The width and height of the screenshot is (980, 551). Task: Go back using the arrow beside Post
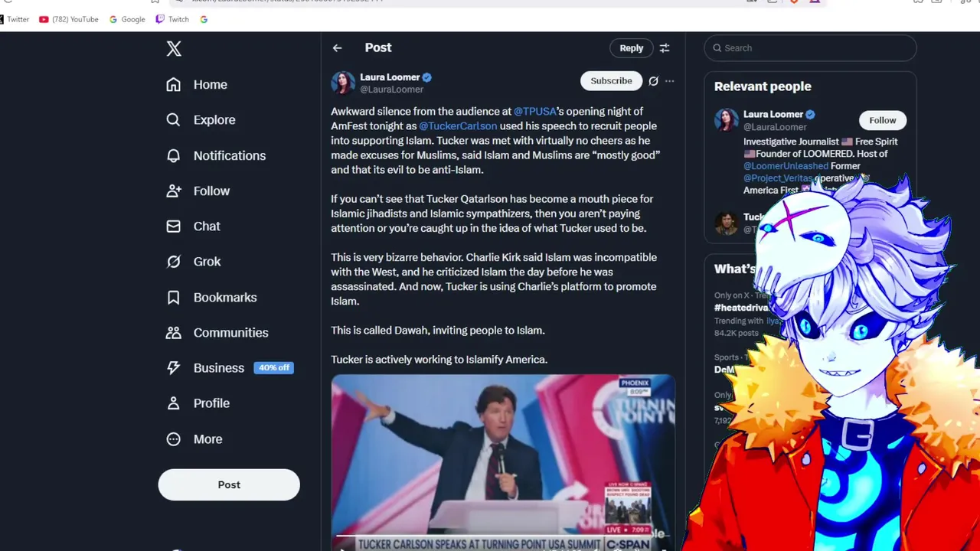(337, 47)
